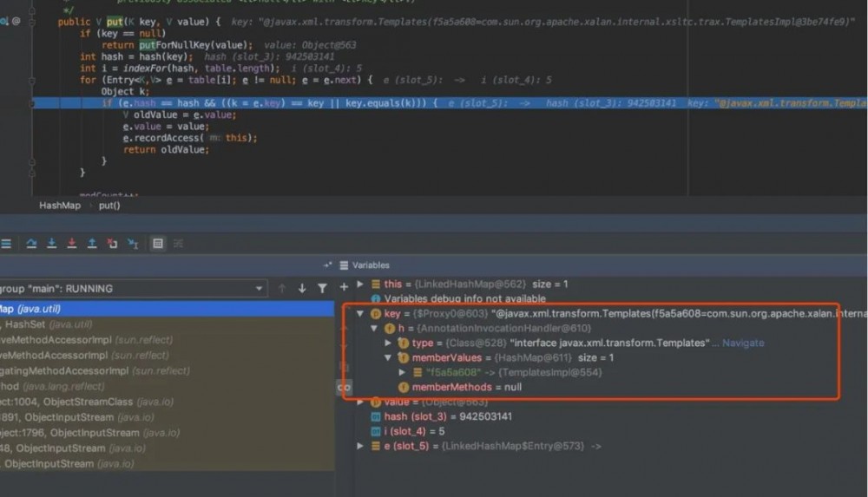Select the frame ending (java.lang.reflect)
This screenshot has height=497, width=868.
(168, 386)
